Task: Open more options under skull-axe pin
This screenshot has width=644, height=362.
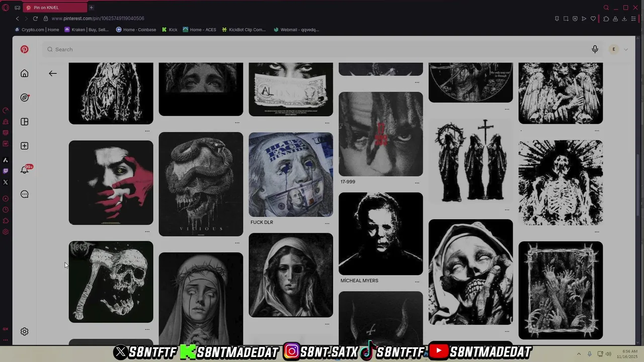Action: click(147, 330)
